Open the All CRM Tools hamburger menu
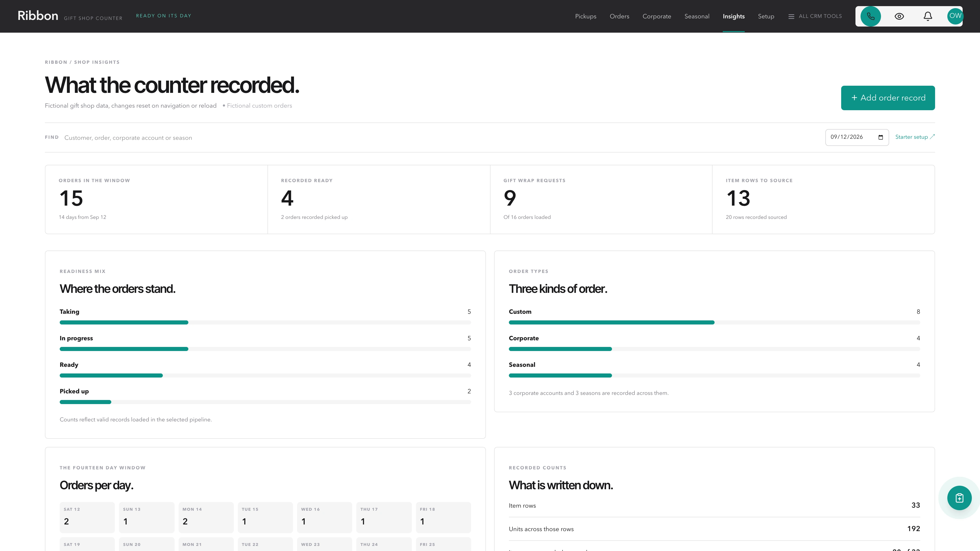This screenshot has width=980, height=551. coord(815,16)
